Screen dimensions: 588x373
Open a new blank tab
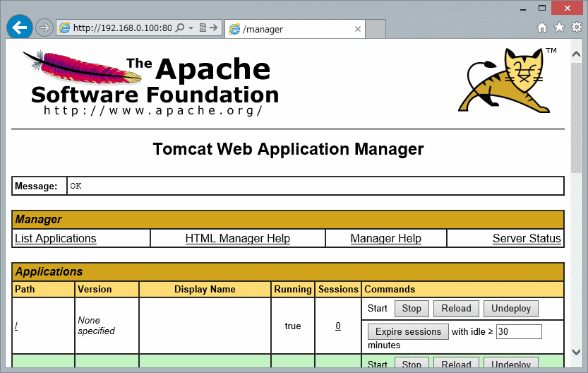(376, 29)
